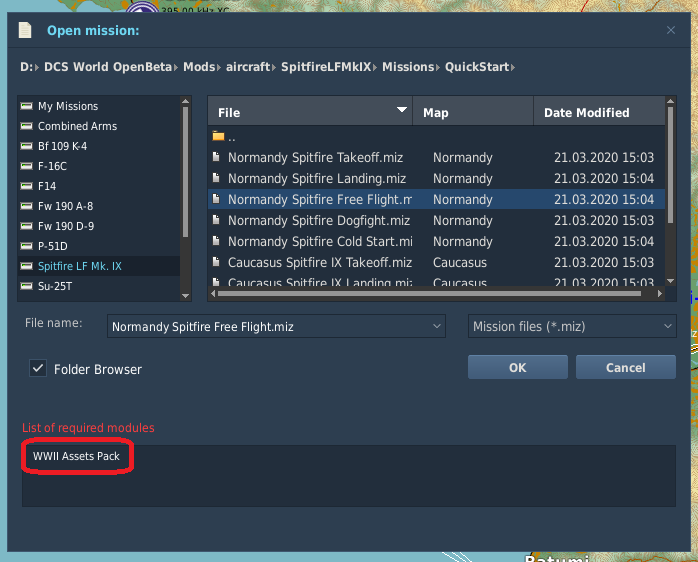Close the Open mission dialog
The height and width of the screenshot is (562, 698).
[671, 30]
